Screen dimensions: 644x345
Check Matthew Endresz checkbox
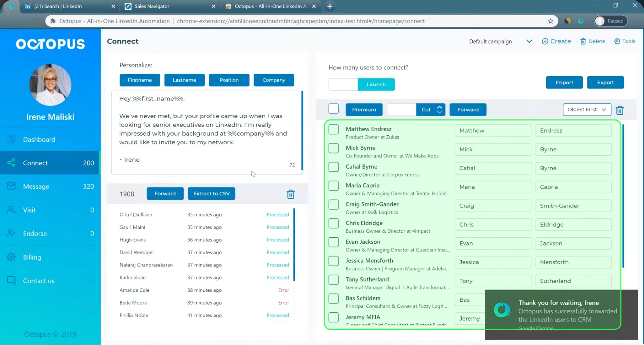pos(333,129)
